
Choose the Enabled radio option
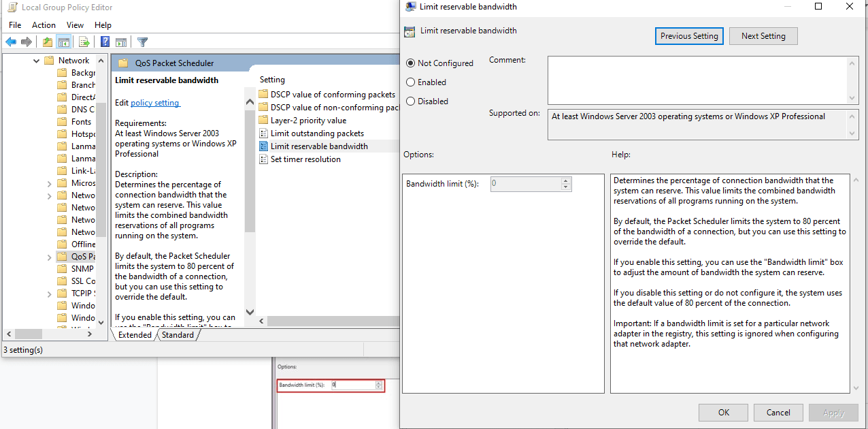point(410,82)
